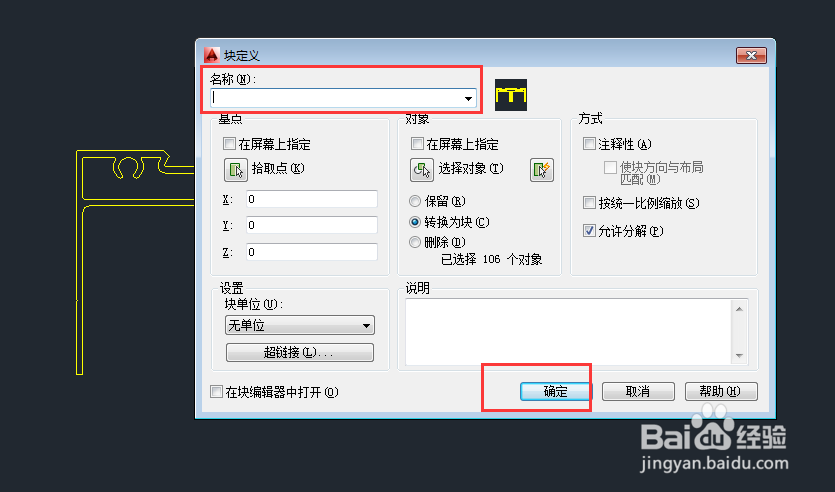The image size is (835, 492).
Task: Toggle the 注释性 (Annotative) checkbox
Action: [589, 144]
